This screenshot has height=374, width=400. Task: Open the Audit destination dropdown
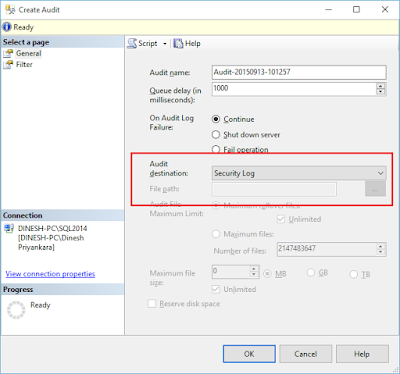299,173
